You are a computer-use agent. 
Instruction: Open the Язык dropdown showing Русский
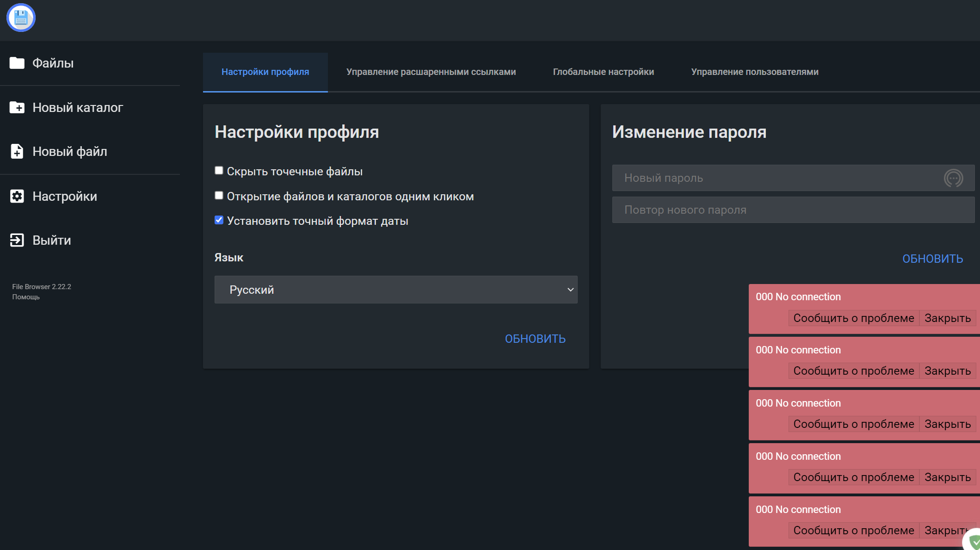[395, 290]
